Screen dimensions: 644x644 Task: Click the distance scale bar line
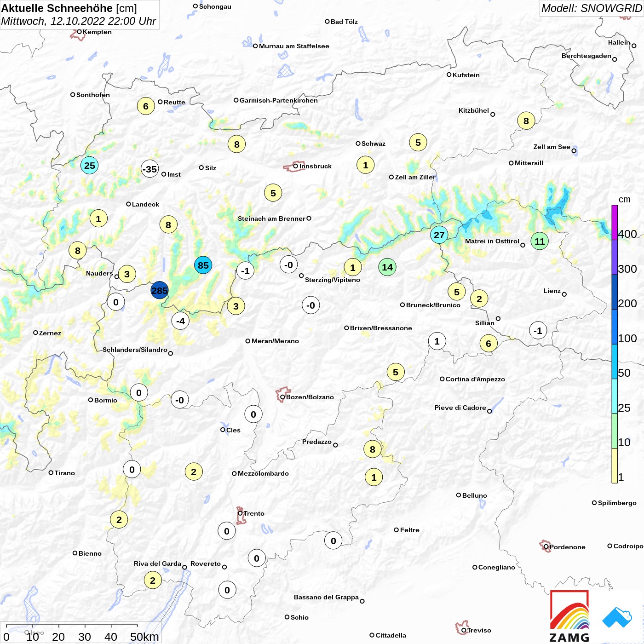pos(72,625)
